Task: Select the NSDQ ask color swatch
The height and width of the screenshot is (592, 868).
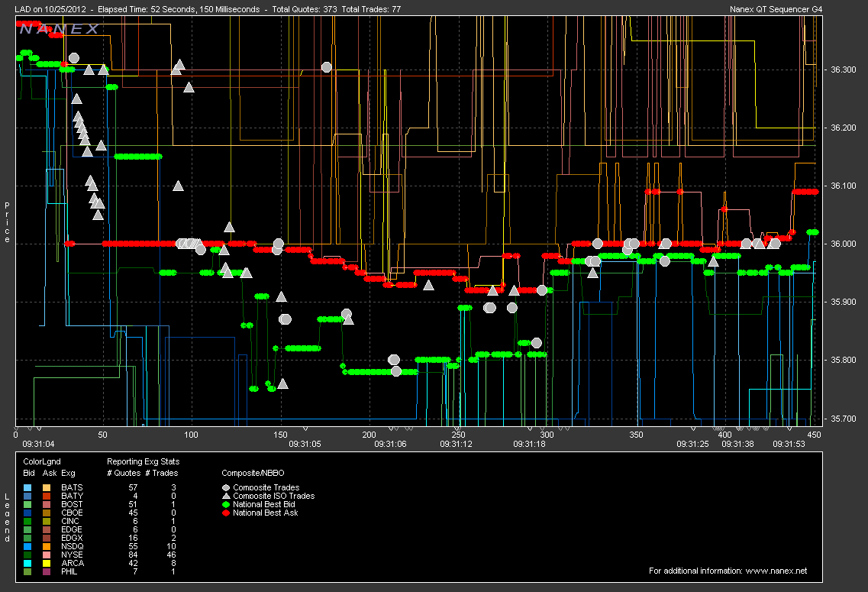Action: pyautogui.click(x=47, y=547)
